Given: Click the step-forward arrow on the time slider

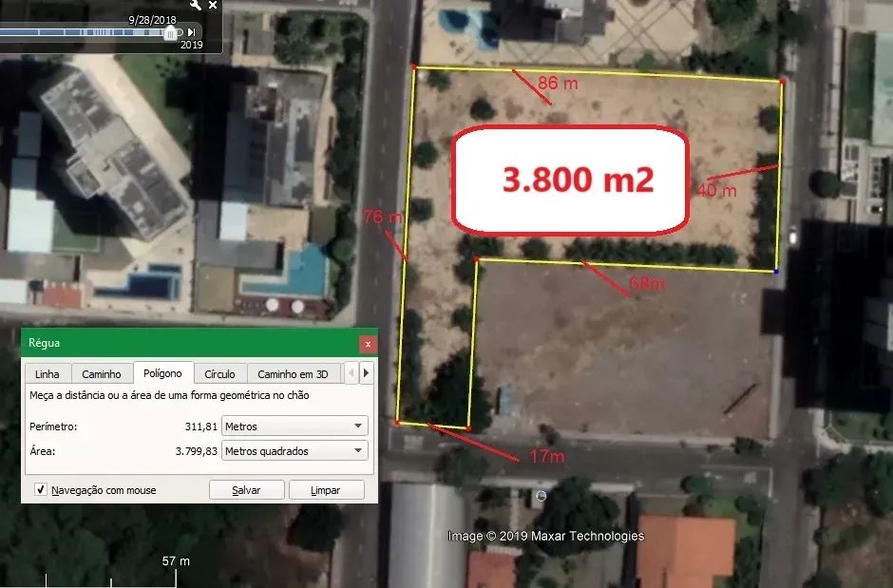Looking at the screenshot, I should point(192,32).
